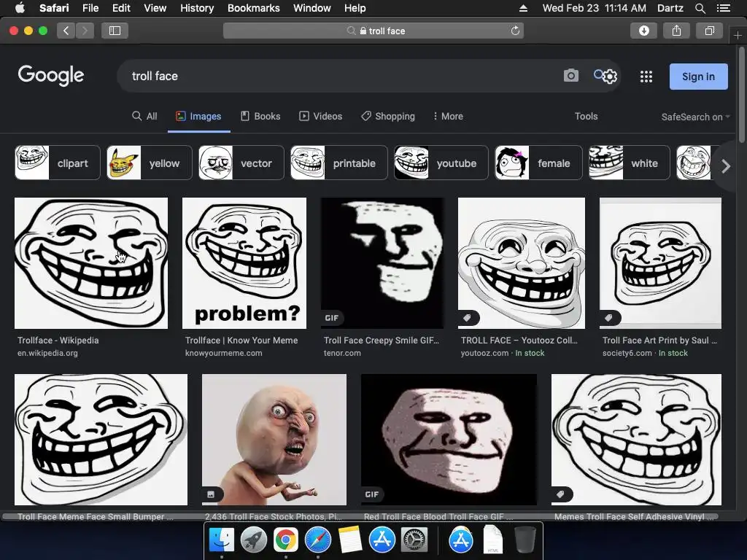This screenshot has width=747, height=560.
Task: Open Finder from the Dock
Action: 222,540
